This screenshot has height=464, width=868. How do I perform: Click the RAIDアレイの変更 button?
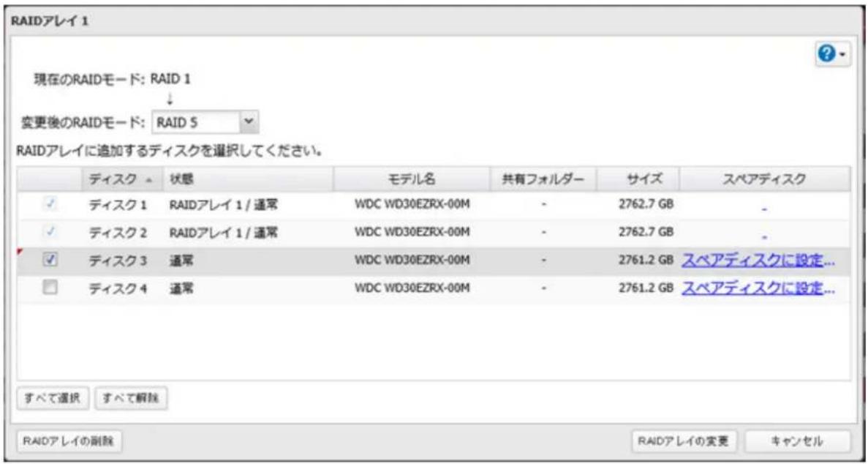pyautogui.click(x=685, y=441)
